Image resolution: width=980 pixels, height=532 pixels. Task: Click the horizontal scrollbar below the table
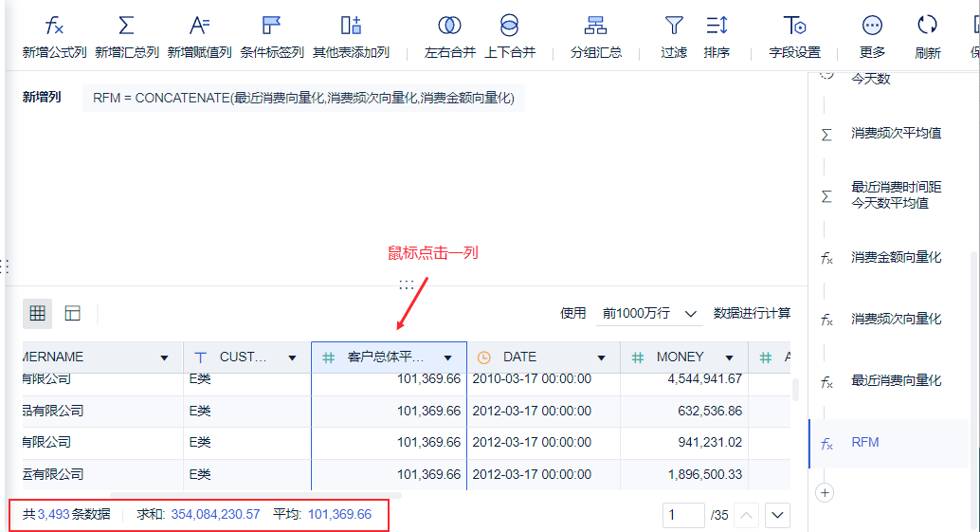point(256,495)
